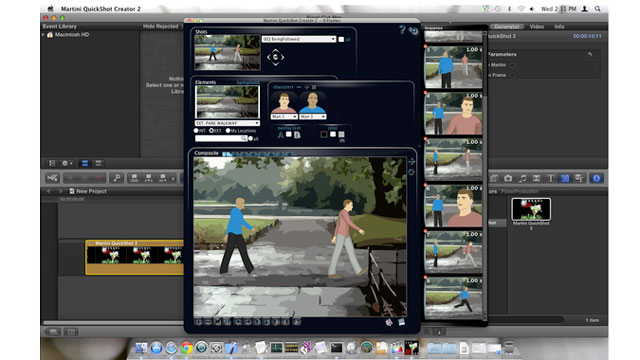Click the Sequence panel vertical scrollbar

[x=485, y=176]
